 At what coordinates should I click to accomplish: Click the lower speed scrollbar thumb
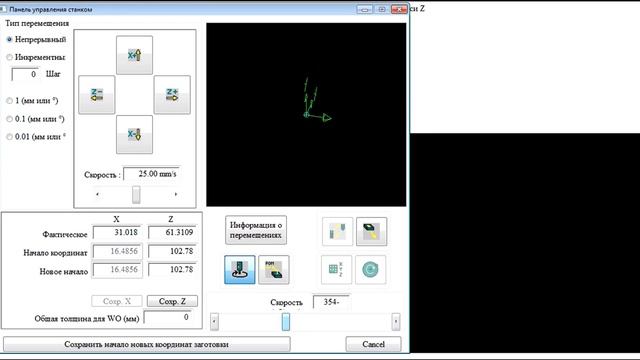pyautogui.click(x=286, y=322)
